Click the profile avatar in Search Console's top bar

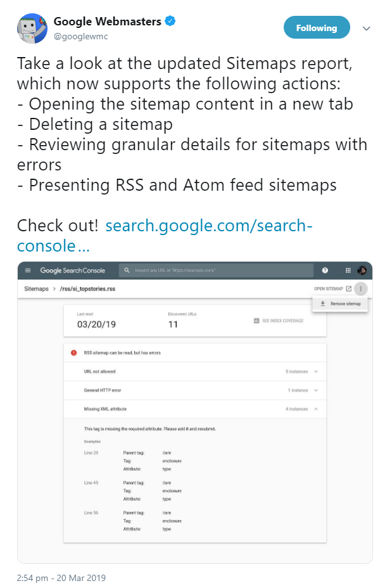[x=363, y=270]
